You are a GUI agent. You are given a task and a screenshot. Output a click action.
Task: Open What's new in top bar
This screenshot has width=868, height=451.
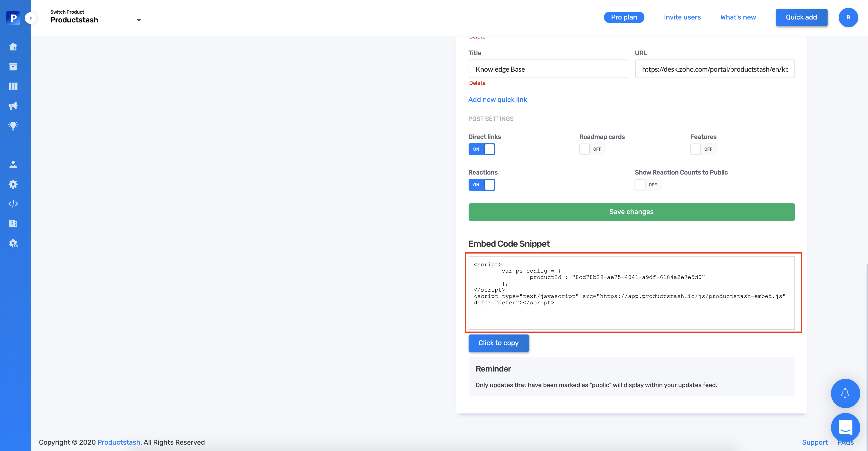pos(738,17)
